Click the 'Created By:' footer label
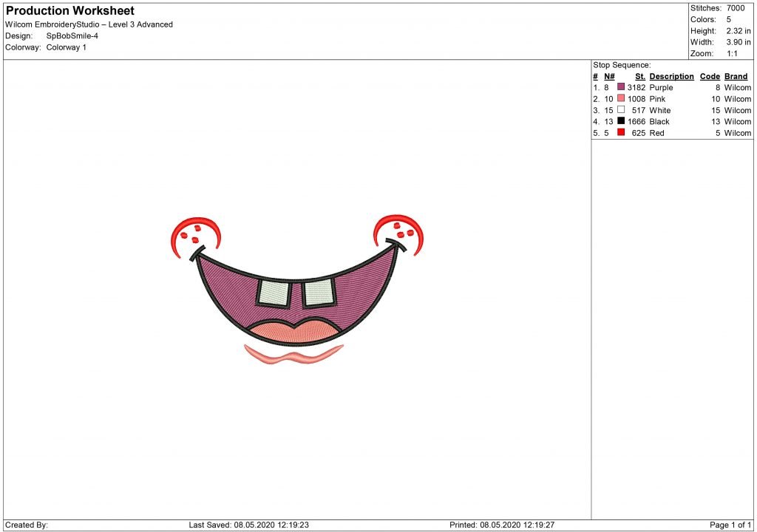The image size is (757, 532). tap(27, 525)
